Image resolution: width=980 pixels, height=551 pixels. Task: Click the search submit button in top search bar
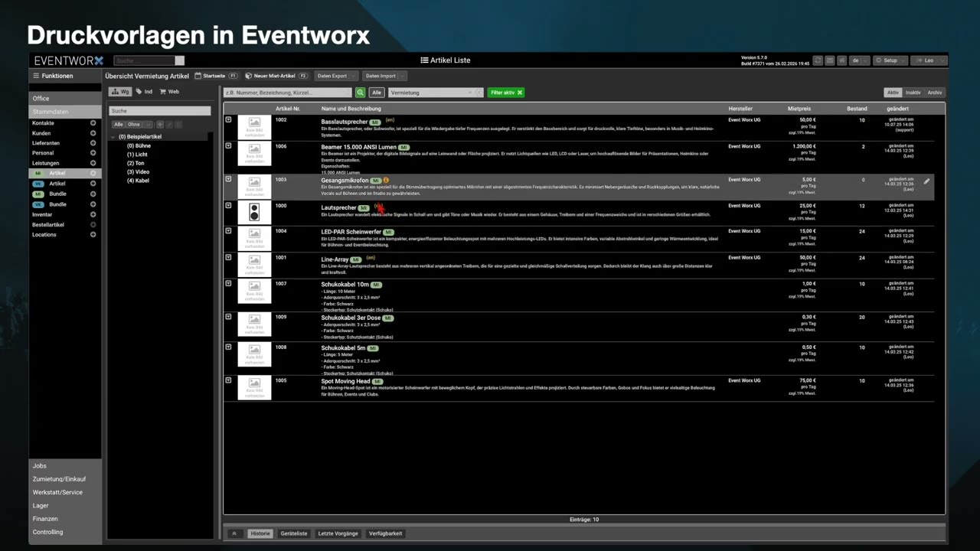pyautogui.click(x=180, y=60)
